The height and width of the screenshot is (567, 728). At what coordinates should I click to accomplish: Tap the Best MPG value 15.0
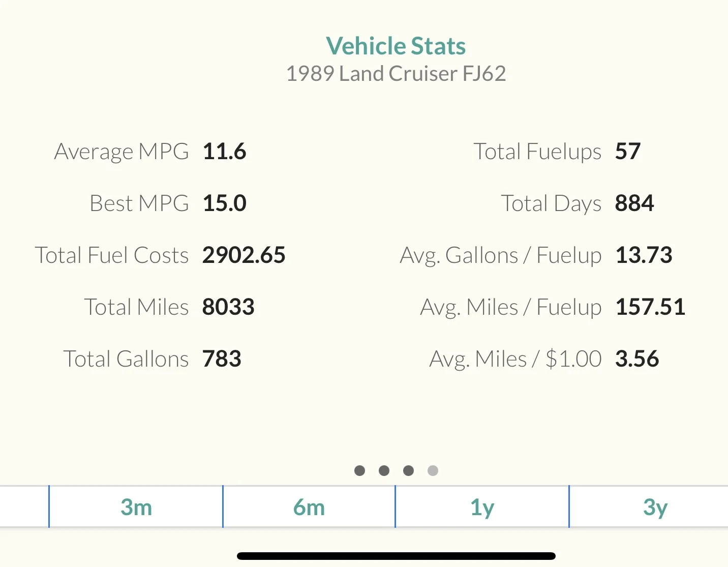pos(224,203)
